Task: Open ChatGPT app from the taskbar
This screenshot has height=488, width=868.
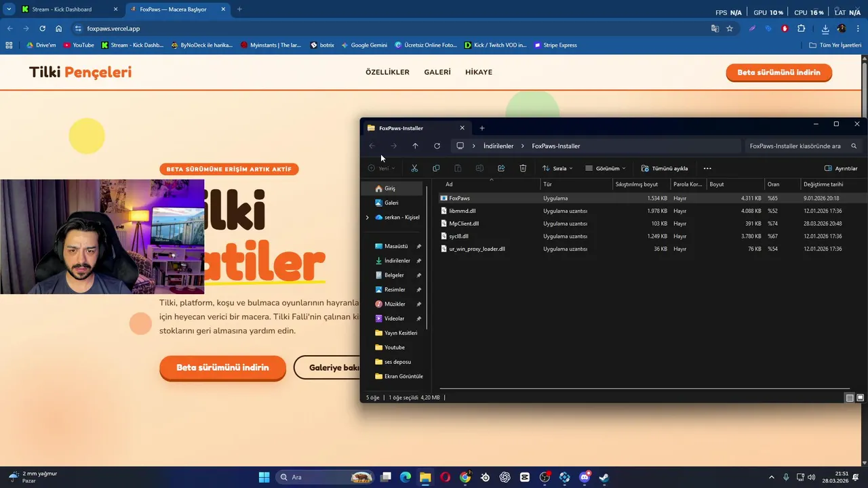Action: [x=505, y=477]
